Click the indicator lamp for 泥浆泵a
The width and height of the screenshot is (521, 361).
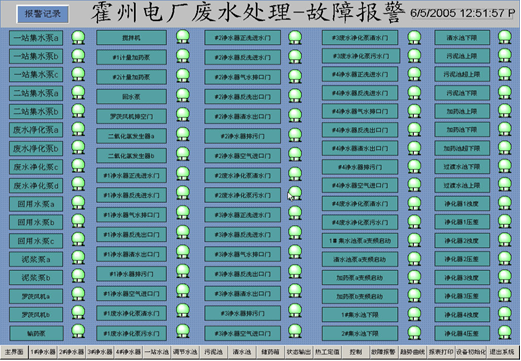click(x=78, y=258)
